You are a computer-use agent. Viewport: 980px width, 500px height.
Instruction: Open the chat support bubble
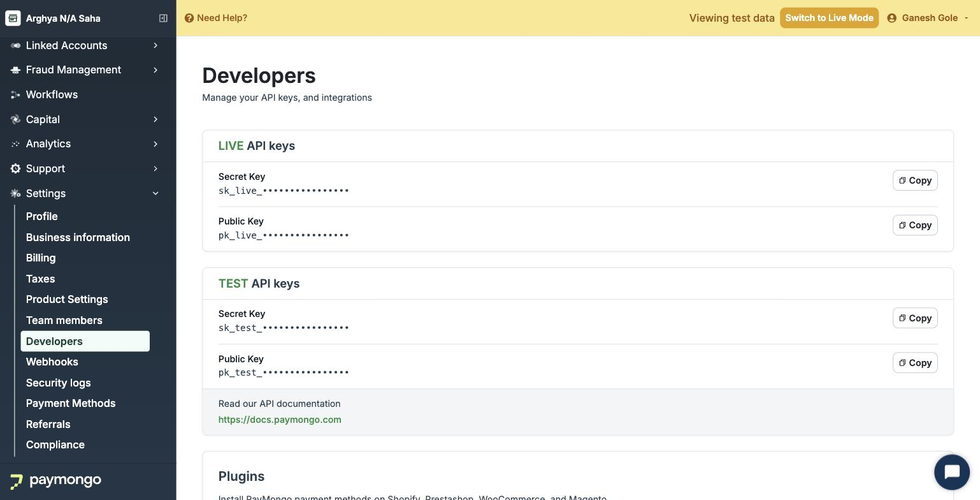click(952, 472)
